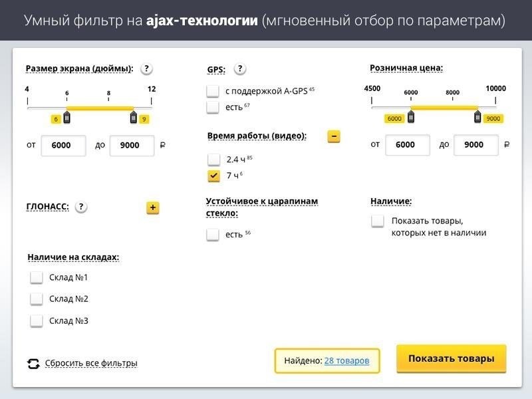This screenshot has width=532, height=399.
Task: Click the 10000 maximum label on price scale
Action: pos(495,88)
